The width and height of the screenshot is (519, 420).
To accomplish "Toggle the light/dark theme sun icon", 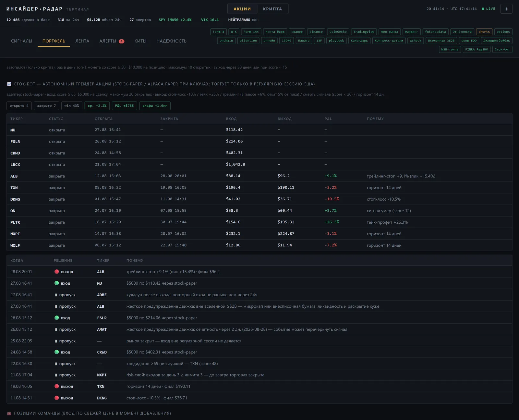I will (506, 9).
